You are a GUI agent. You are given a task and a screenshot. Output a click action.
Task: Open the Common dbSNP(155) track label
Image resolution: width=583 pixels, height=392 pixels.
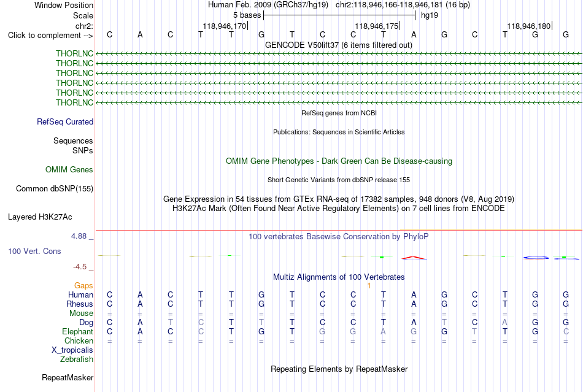54,189
